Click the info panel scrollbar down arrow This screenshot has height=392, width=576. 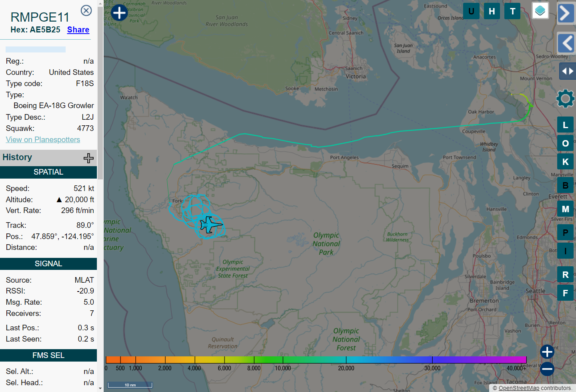click(x=100, y=388)
